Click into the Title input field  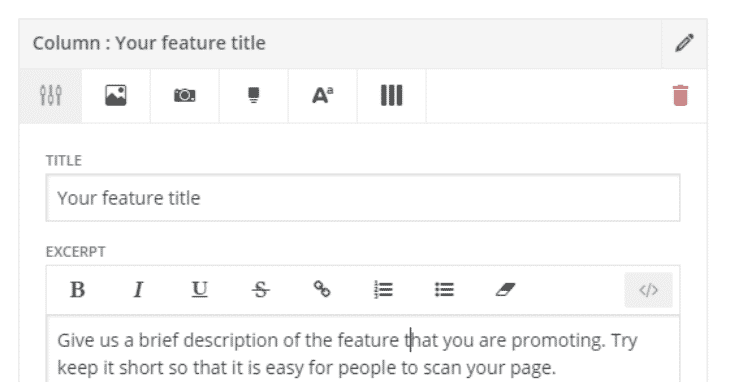tap(363, 198)
